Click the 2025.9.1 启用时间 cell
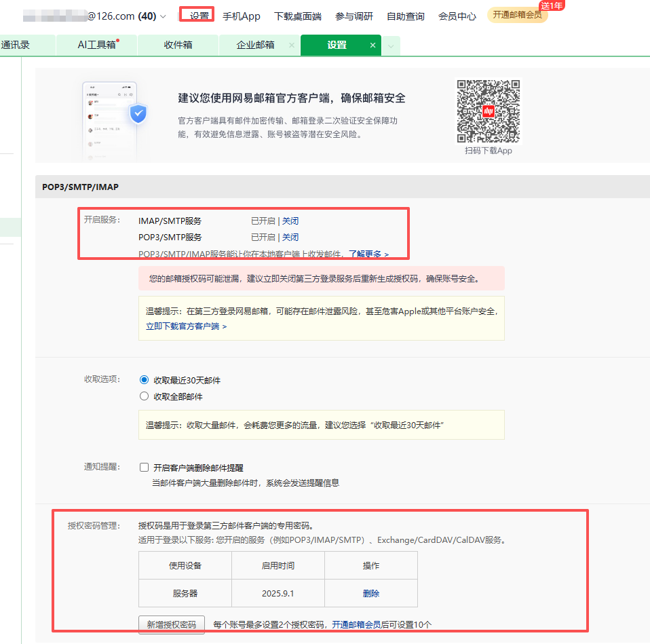This screenshot has height=644, width=650. coord(278,593)
